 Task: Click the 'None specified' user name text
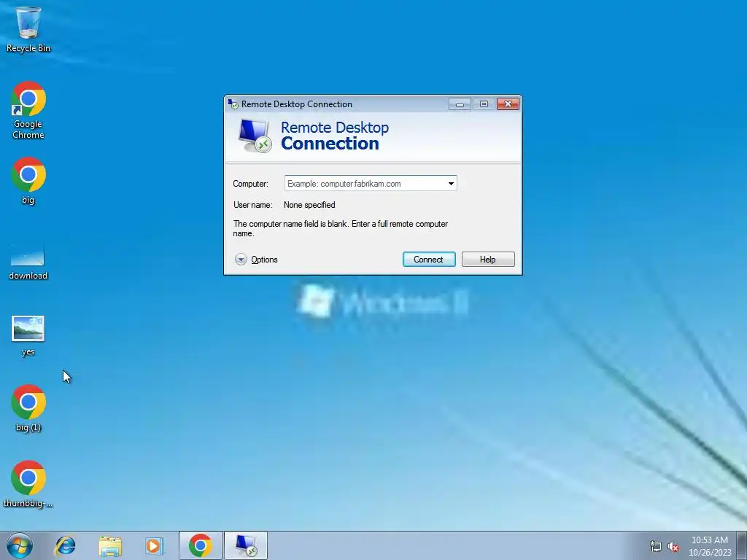[x=309, y=205]
